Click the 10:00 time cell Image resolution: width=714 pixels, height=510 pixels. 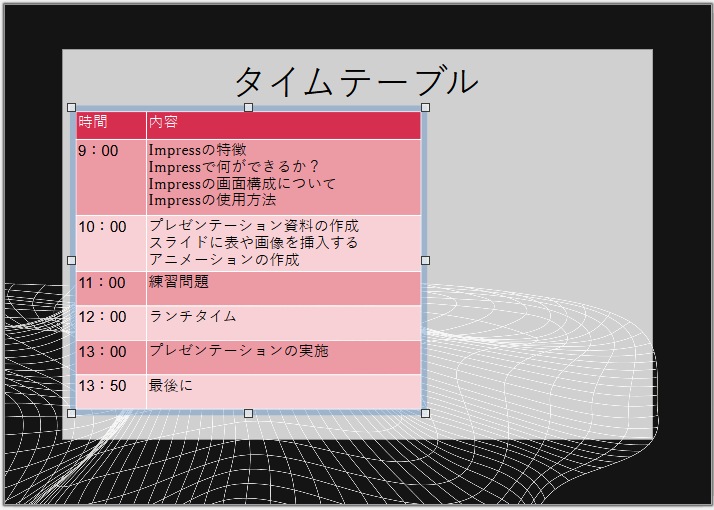point(111,243)
